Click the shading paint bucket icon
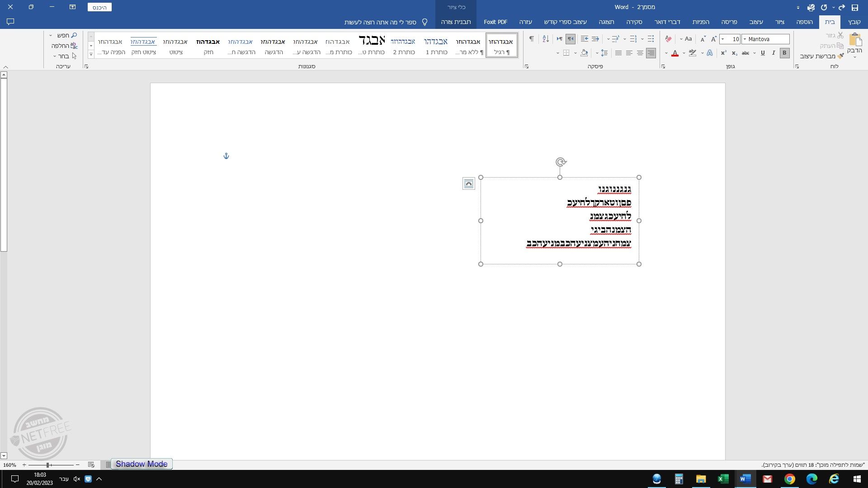868x488 pixels. (x=584, y=53)
